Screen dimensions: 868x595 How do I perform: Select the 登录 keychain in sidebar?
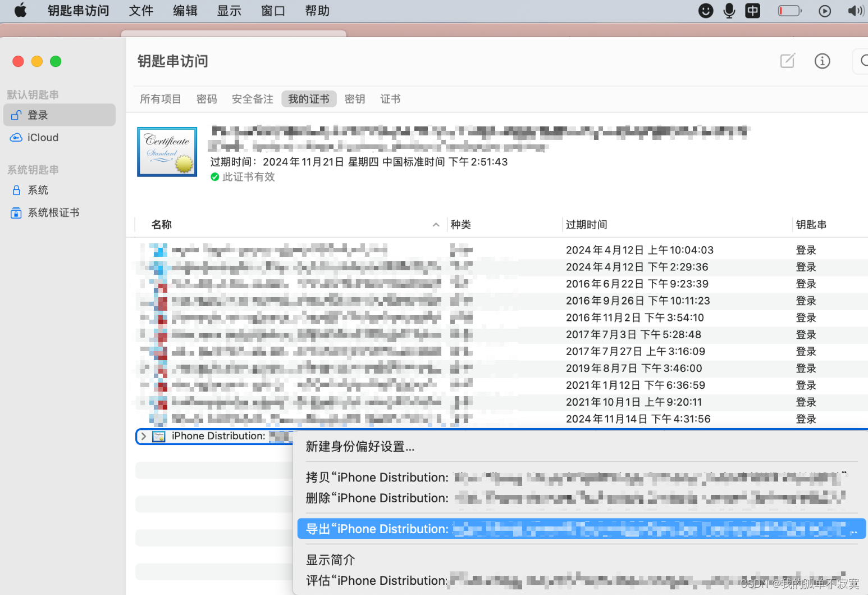(x=60, y=115)
